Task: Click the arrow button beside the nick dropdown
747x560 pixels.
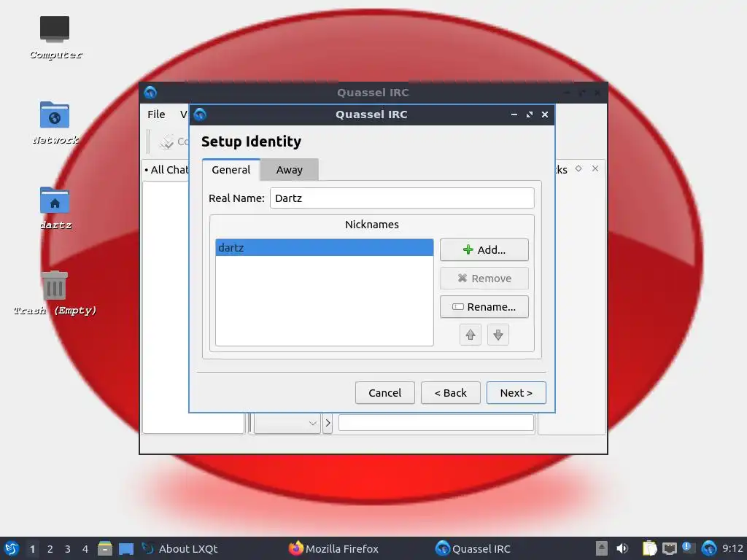Action: click(x=328, y=423)
